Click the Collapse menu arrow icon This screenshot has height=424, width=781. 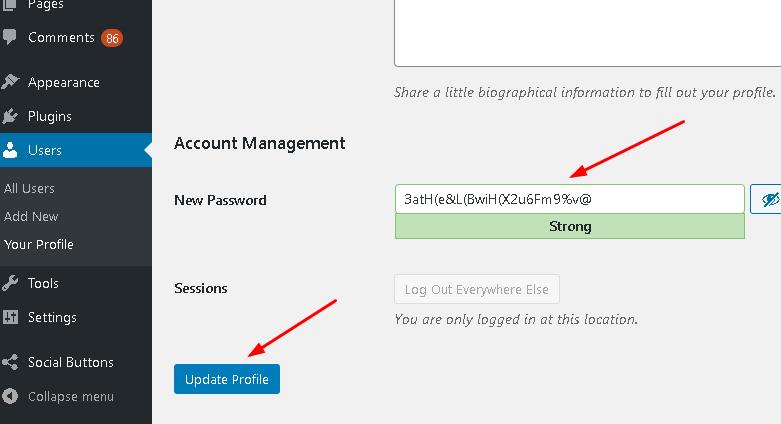11,396
